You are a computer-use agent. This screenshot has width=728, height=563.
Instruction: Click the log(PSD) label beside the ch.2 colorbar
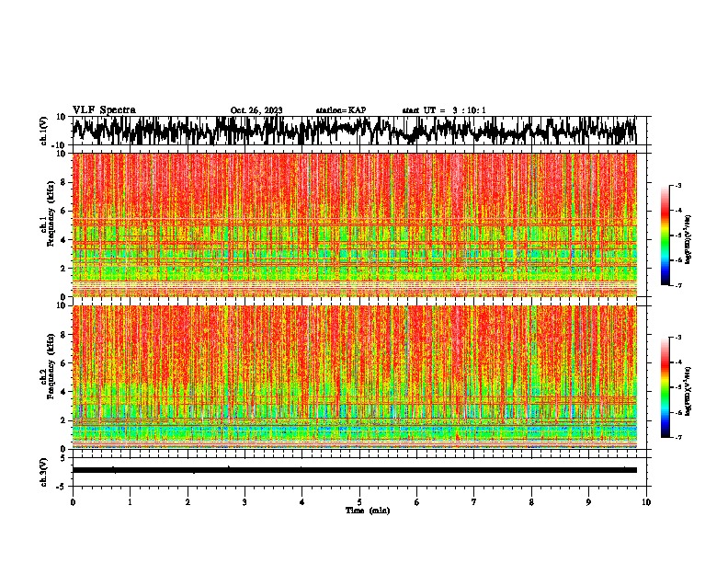click(688, 391)
